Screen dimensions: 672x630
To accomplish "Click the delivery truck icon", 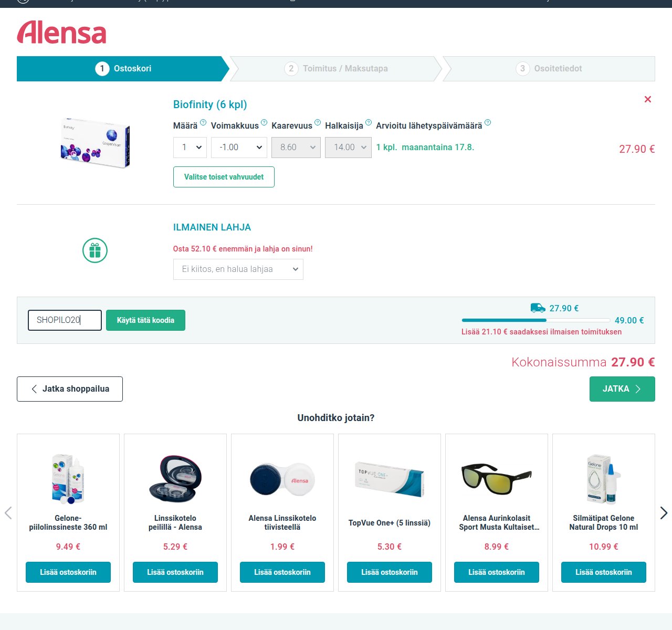I will click(538, 308).
